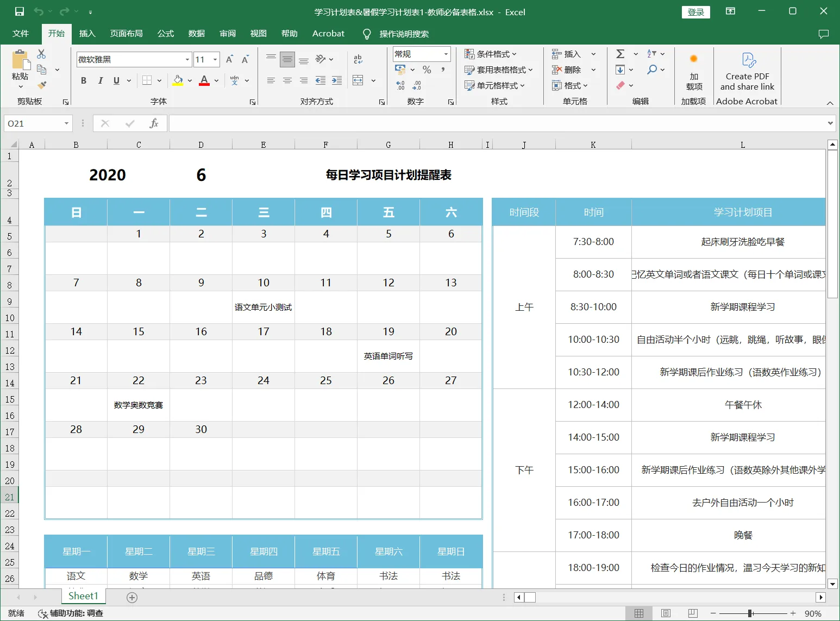Toggle middle vertical alignment
This screenshot has height=621, width=840.
287,59
